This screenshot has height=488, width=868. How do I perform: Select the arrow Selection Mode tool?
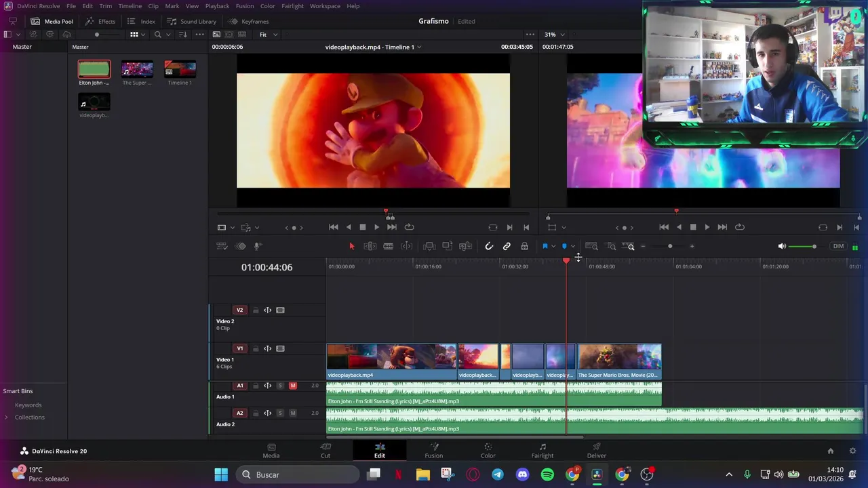pyautogui.click(x=351, y=246)
